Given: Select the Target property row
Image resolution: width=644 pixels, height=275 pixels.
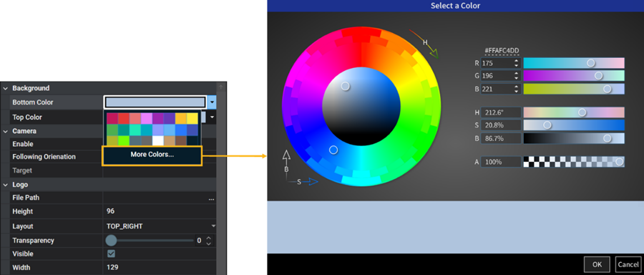Looking at the screenshot, I should (109, 170).
